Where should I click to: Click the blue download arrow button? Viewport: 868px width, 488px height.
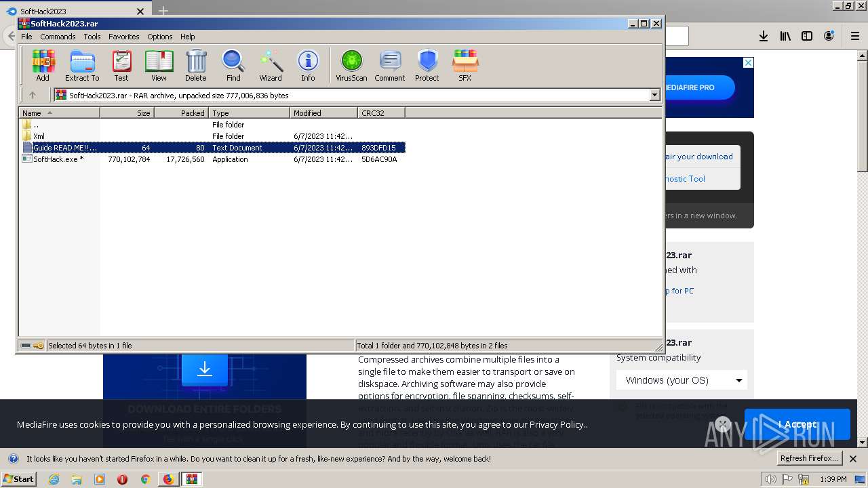coord(205,369)
